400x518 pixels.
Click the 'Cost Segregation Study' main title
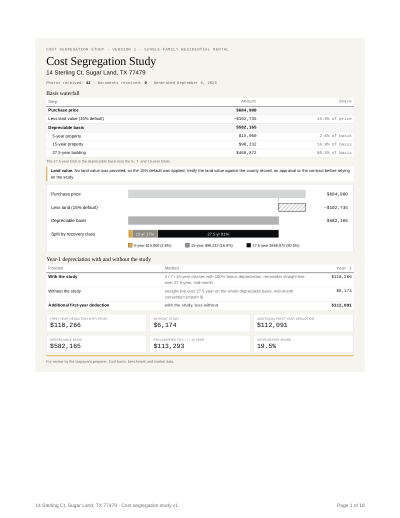pyautogui.click(x=101, y=61)
